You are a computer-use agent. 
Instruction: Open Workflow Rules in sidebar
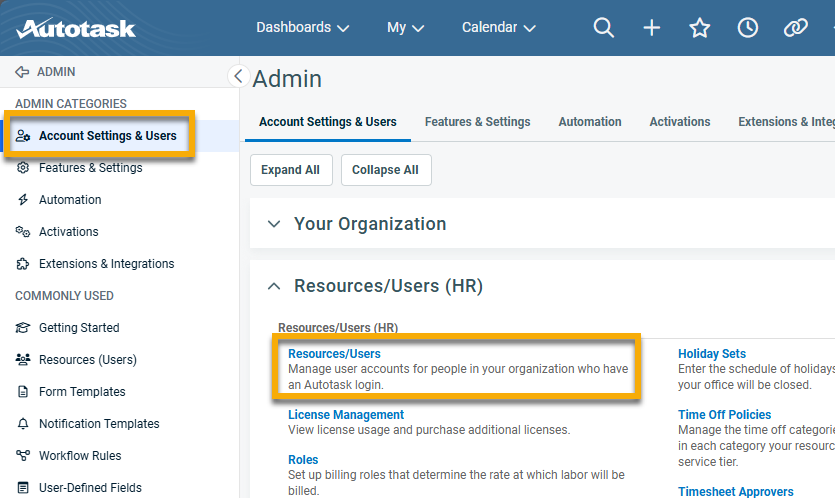point(80,456)
